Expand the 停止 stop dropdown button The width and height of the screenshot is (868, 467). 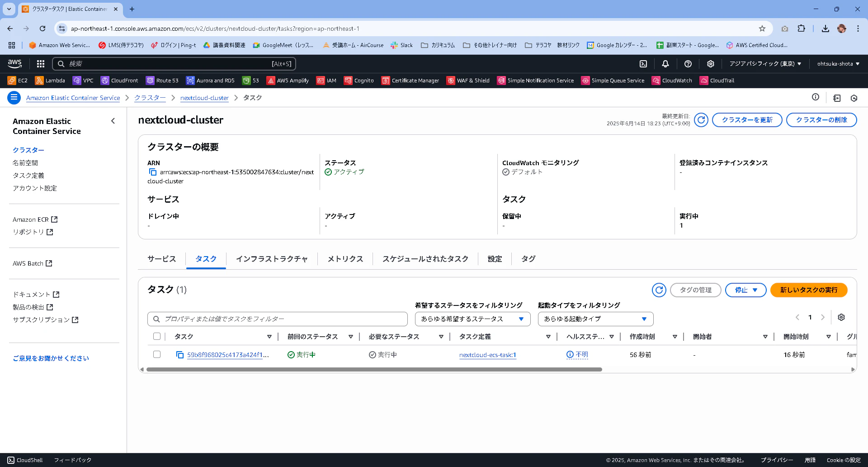pyautogui.click(x=746, y=290)
